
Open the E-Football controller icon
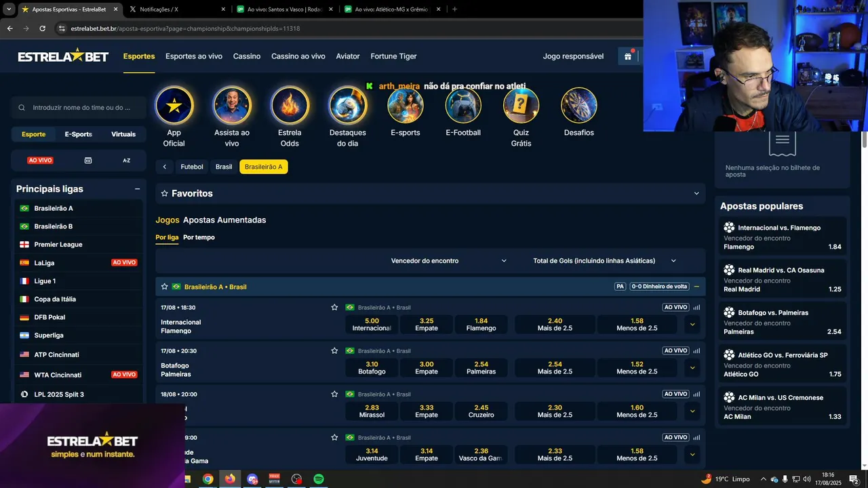463,106
